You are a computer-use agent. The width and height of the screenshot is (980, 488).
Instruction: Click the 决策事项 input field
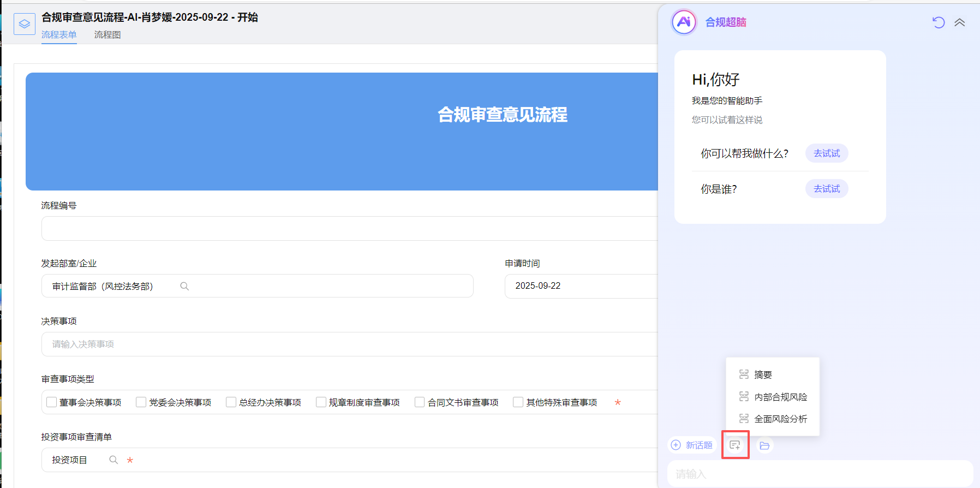(349, 344)
